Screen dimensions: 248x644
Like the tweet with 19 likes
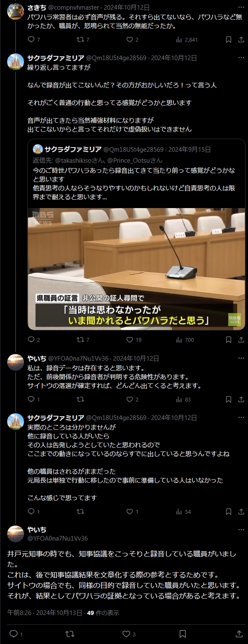coord(134,340)
